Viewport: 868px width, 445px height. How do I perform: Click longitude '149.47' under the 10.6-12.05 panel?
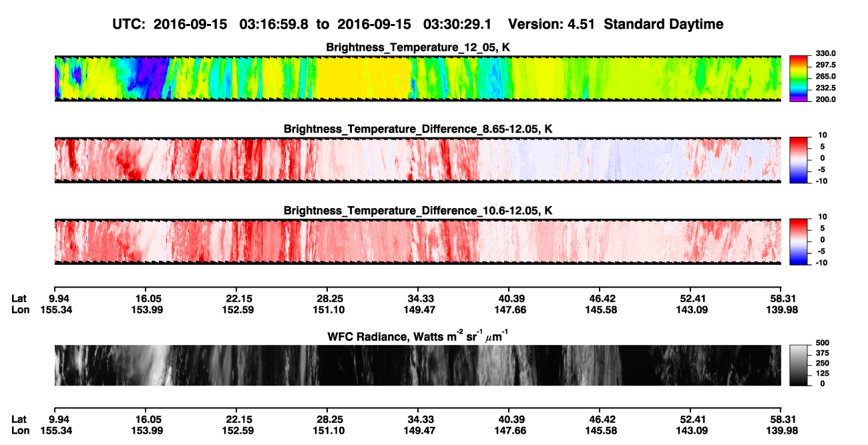[418, 310]
